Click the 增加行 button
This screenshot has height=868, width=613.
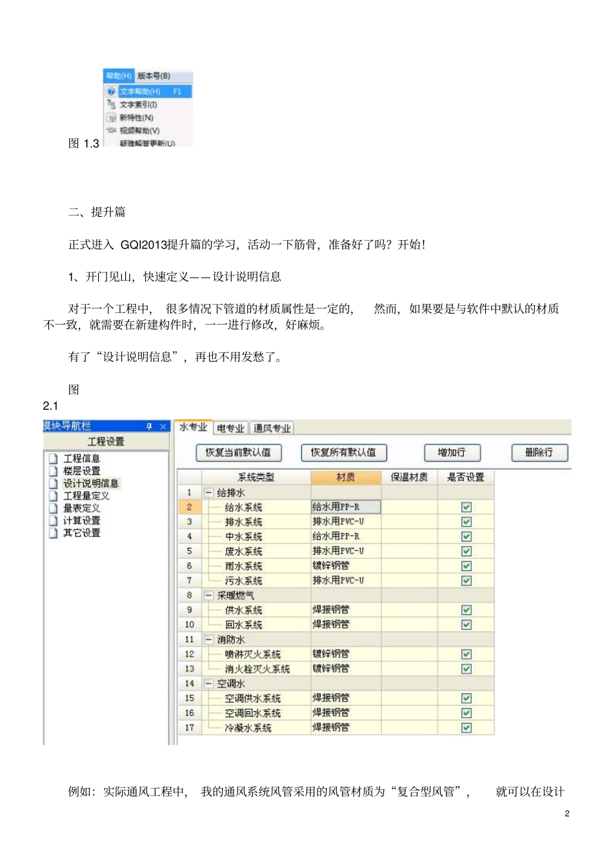[452, 452]
